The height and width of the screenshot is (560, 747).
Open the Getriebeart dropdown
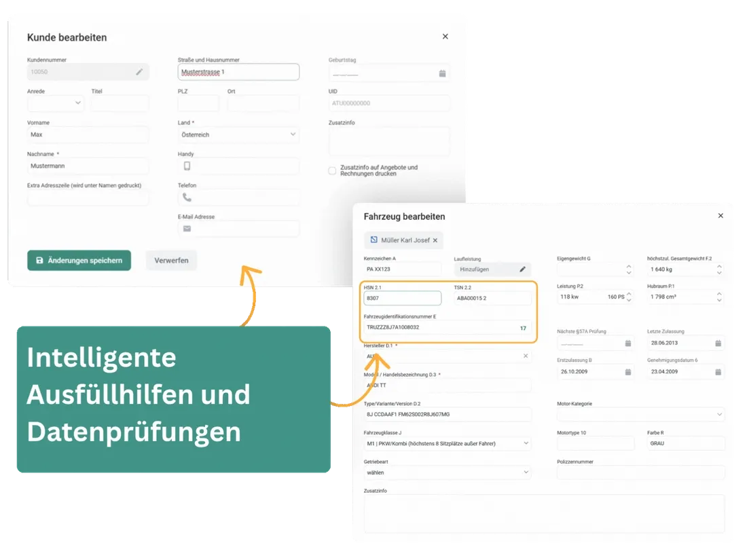tap(447, 472)
